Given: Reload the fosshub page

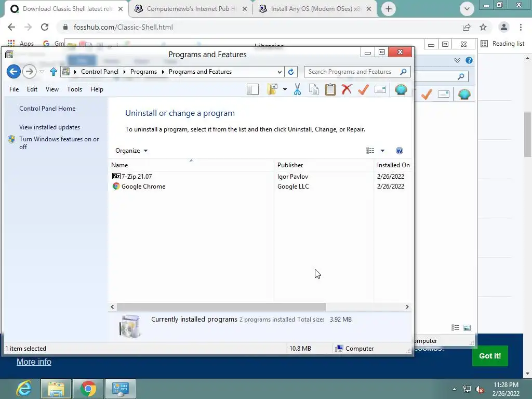Looking at the screenshot, I should click(x=45, y=27).
